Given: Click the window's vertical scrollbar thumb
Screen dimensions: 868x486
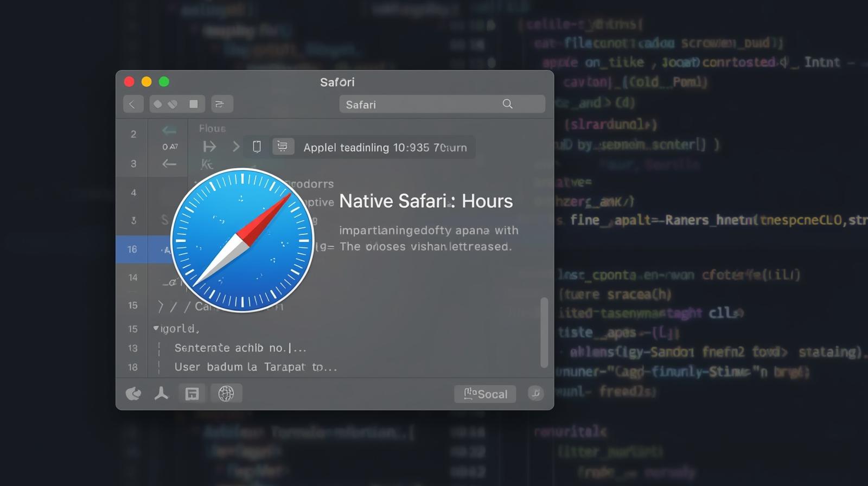Looking at the screenshot, I should 544,332.
